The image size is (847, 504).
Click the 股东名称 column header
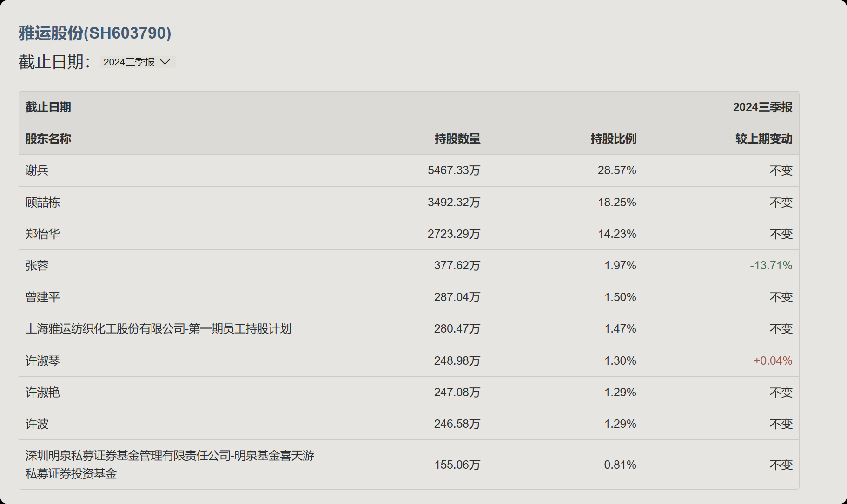pyautogui.click(x=48, y=139)
